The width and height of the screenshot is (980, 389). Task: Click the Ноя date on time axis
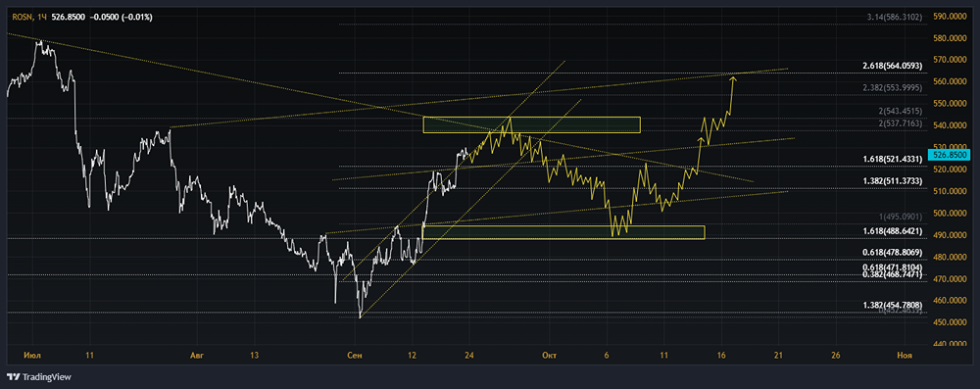[x=905, y=356]
